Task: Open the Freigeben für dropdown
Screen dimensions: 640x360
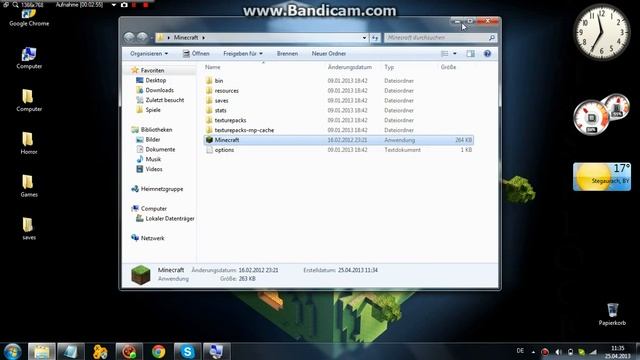Action: (243, 53)
